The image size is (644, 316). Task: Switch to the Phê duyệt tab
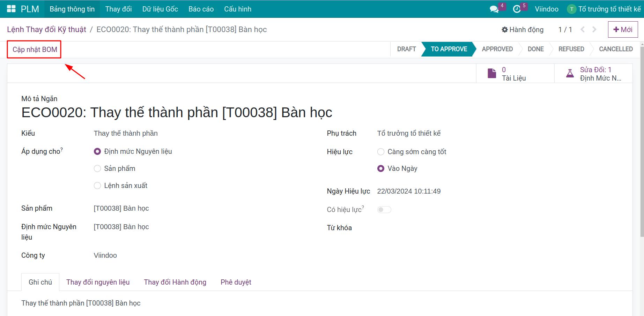(x=236, y=282)
